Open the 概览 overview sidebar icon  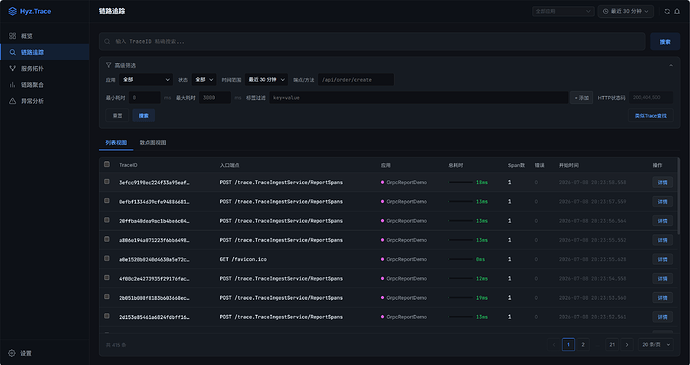coord(12,36)
